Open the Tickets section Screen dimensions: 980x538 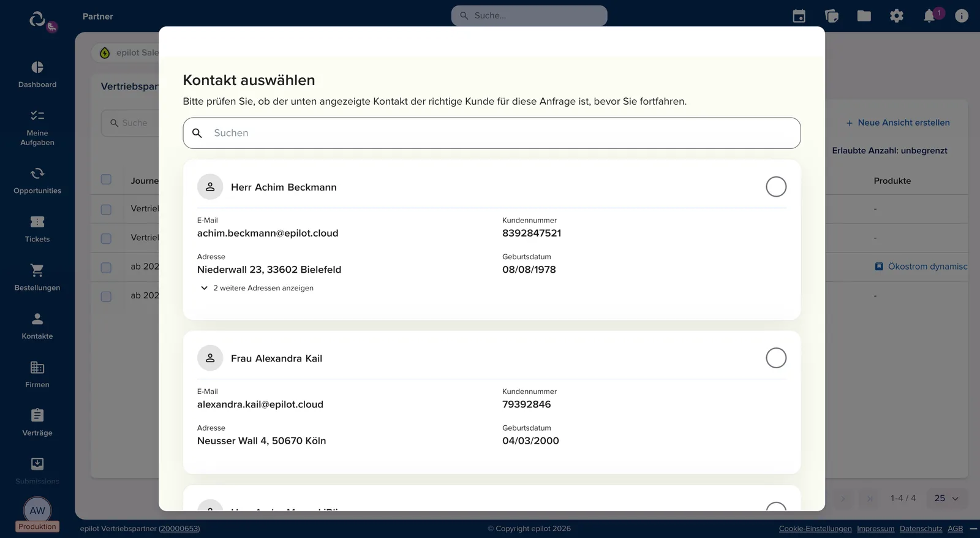37,229
